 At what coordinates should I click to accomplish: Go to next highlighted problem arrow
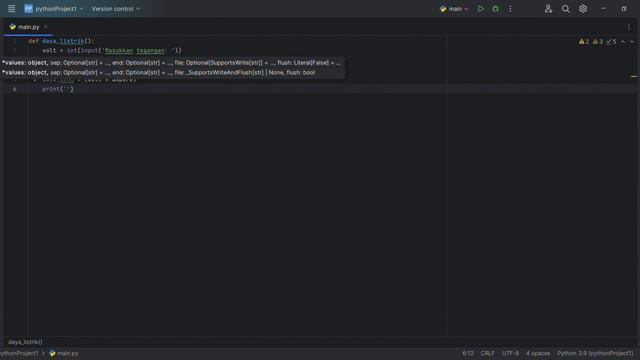[x=632, y=42]
